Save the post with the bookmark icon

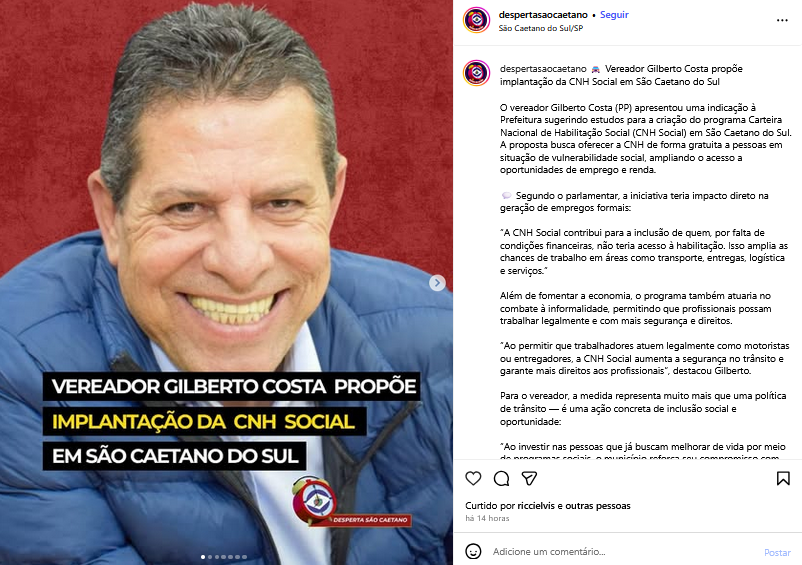(x=783, y=479)
